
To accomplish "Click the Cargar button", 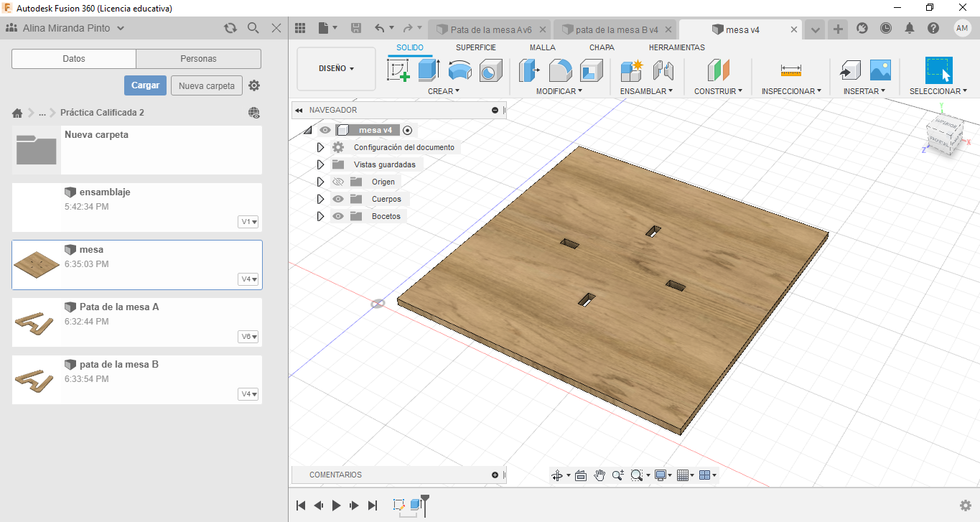I will (x=145, y=85).
